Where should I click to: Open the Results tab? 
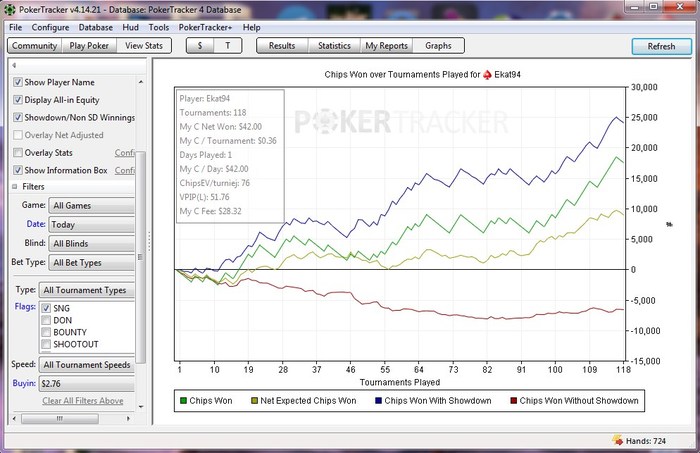[282, 46]
